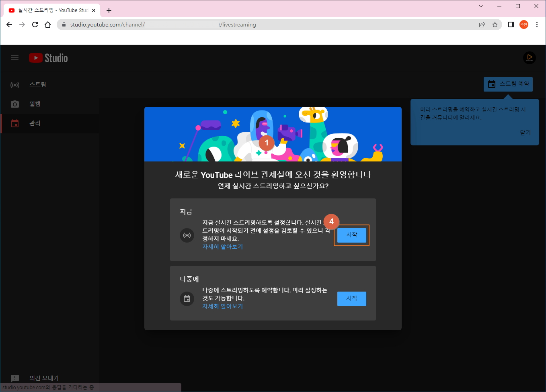Open 의견 보내기 feedback
Image resolution: width=546 pixels, height=392 pixels.
pos(44,378)
